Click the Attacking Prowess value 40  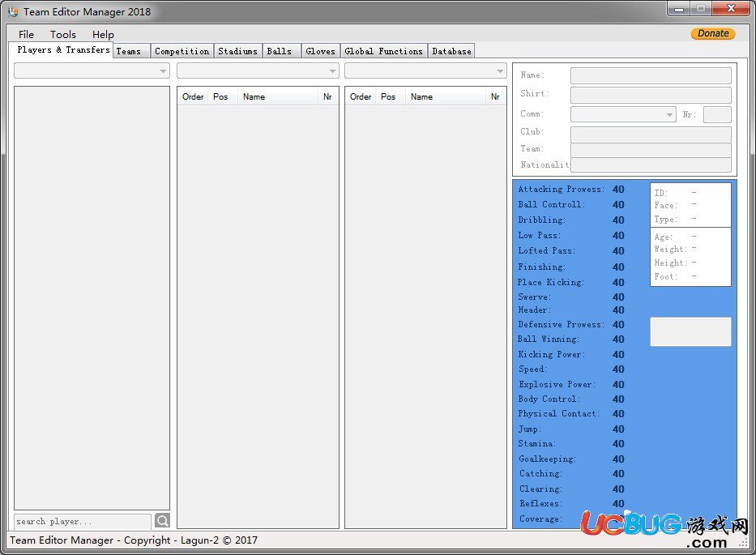click(x=618, y=190)
